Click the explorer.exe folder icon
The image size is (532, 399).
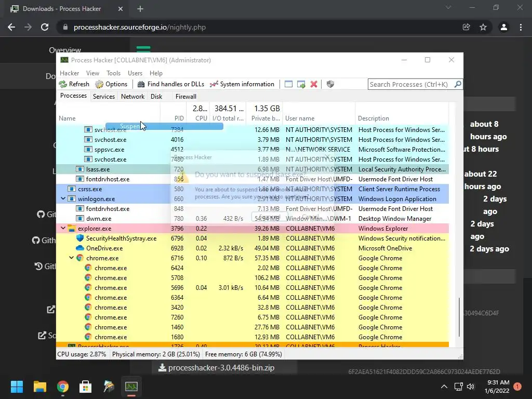click(72, 229)
